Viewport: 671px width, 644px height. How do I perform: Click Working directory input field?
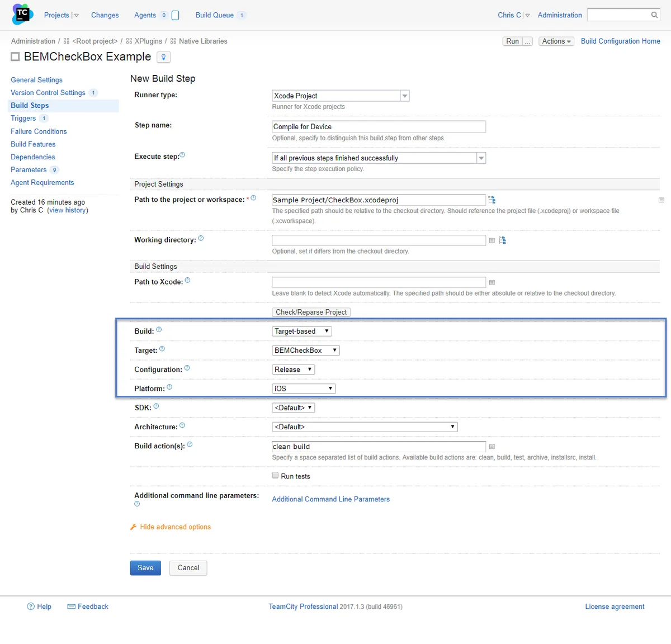(x=379, y=240)
